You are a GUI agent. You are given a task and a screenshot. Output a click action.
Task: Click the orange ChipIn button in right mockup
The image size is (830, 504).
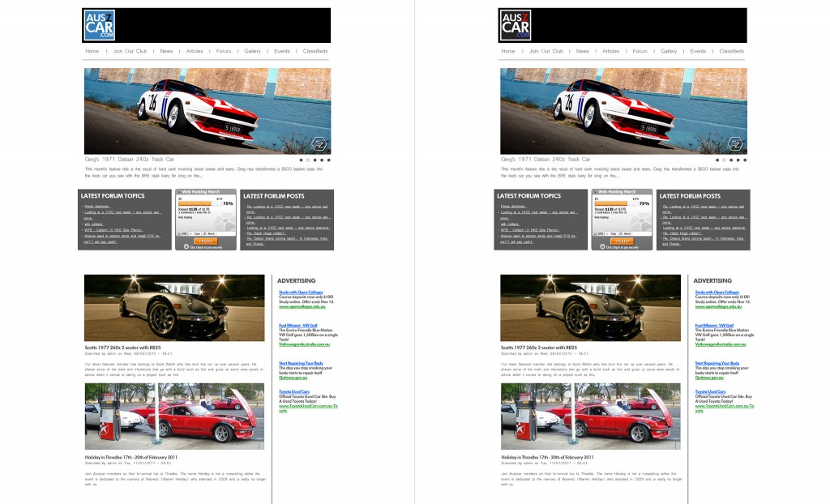622,241
